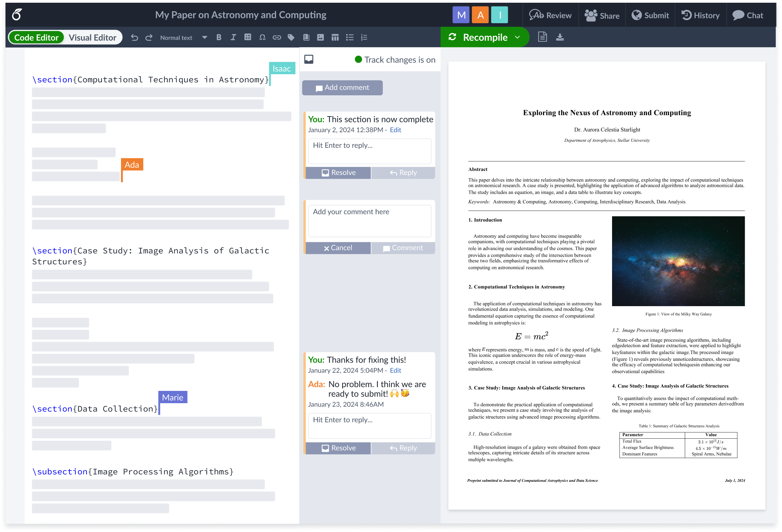Switch to the Visual Editor
782x532 pixels.
[92, 37]
